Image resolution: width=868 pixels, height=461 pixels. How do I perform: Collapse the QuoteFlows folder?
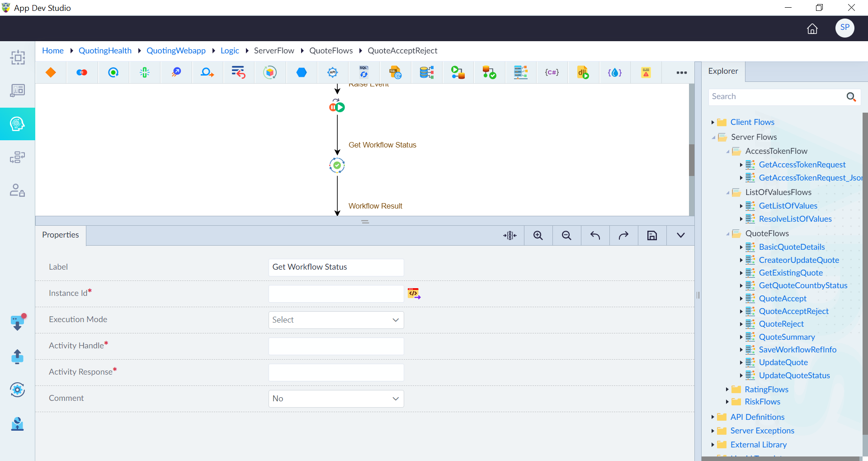coord(727,234)
